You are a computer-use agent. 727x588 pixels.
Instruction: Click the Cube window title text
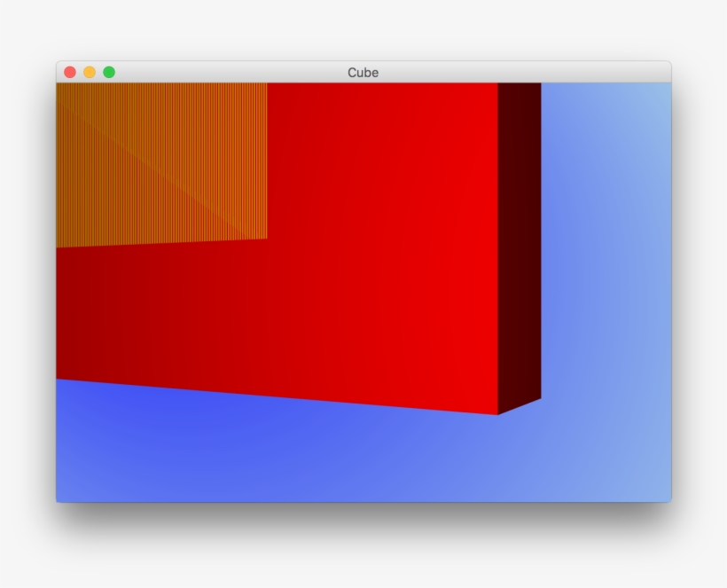pyautogui.click(x=363, y=73)
